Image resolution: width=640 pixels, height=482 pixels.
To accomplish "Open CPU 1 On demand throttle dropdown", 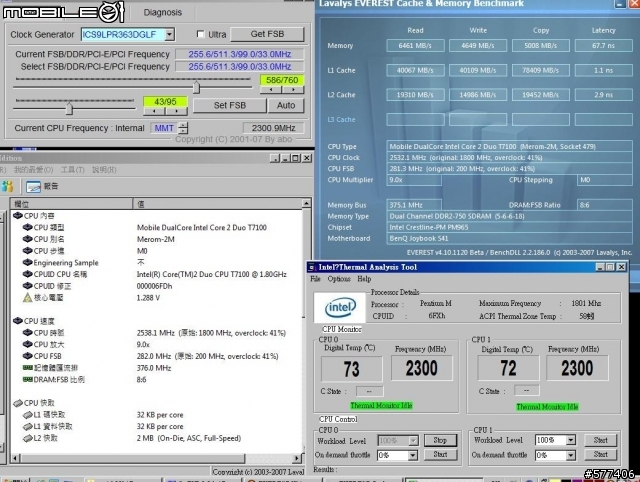I will click(571, 455).
